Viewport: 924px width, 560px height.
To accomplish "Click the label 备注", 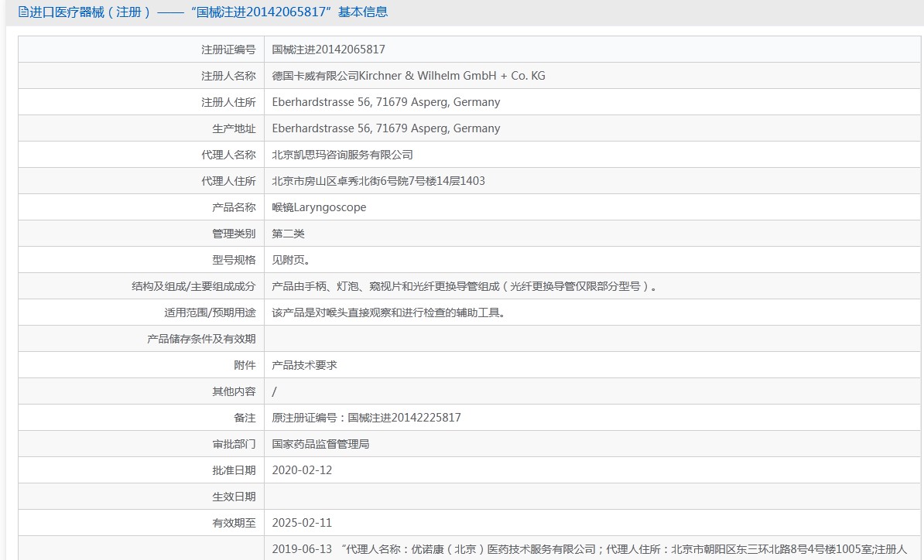I will click(245, 418).
